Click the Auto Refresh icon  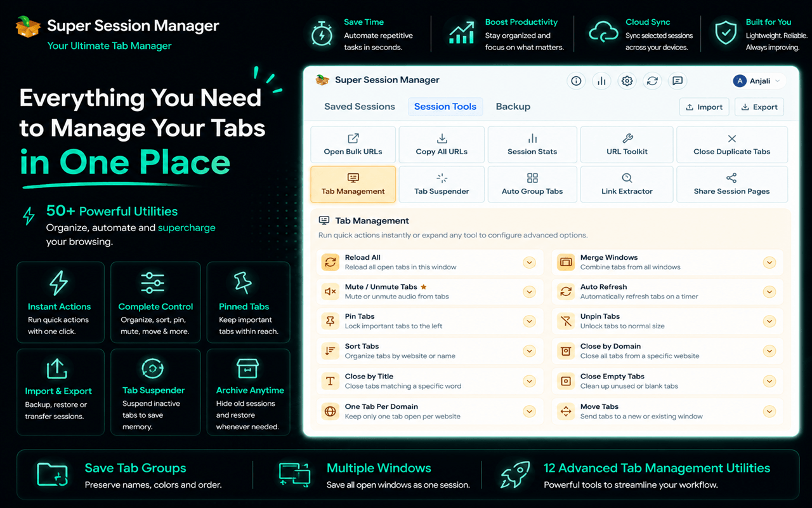pyautogui.click(x=565, y=291)
